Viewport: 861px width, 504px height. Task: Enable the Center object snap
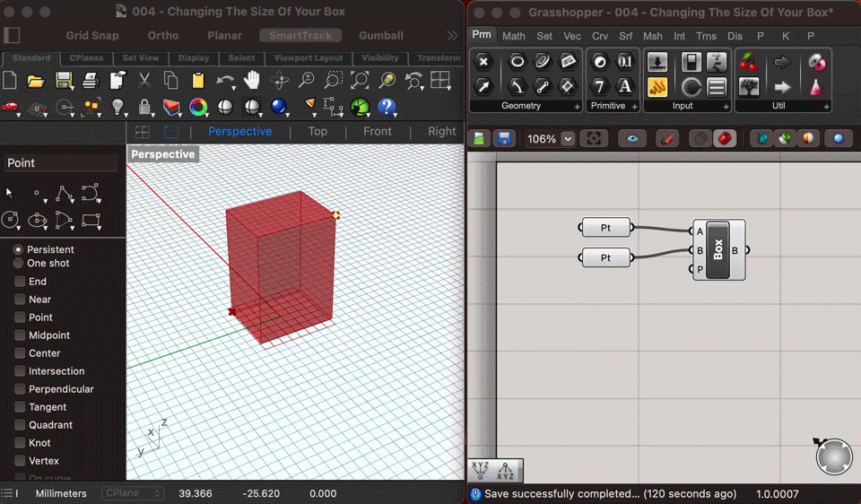coord(20,353)
